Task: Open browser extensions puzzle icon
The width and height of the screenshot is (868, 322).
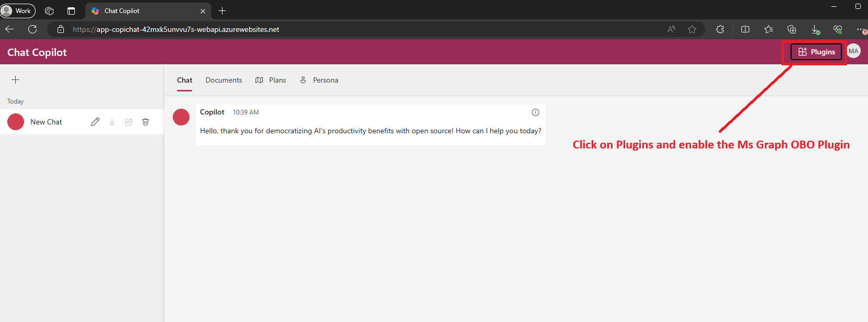Action: coord(720,29)
